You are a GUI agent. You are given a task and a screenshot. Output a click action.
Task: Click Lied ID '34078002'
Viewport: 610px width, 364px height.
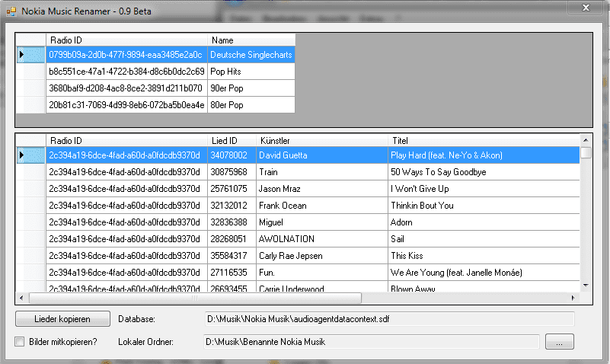(x=232, y=155)
